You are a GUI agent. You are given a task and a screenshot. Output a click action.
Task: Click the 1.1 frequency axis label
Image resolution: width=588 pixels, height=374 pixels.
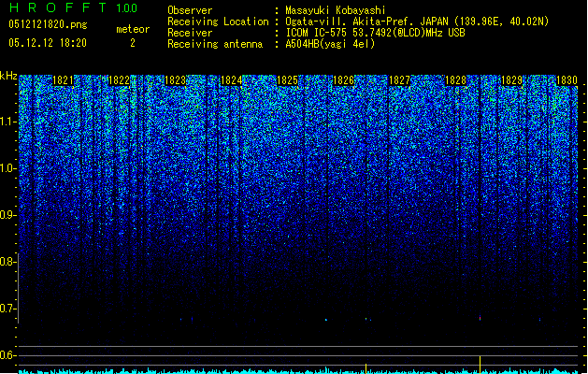point(7,122)
